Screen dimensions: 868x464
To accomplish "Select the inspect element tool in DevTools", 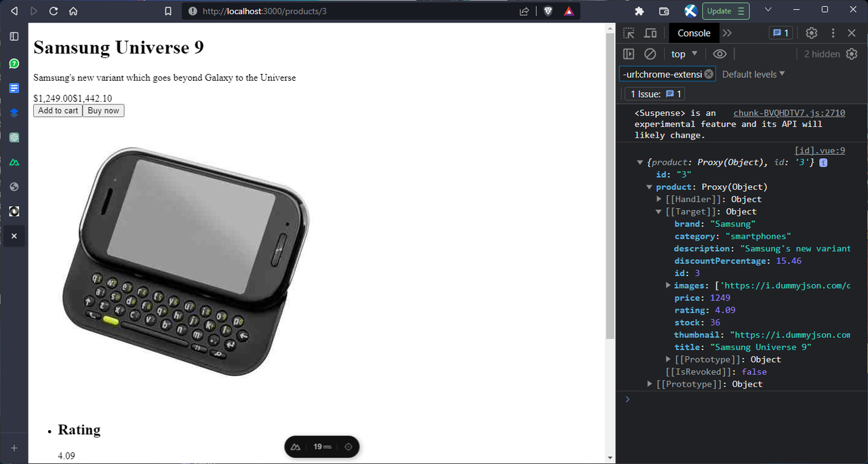I will coord(627,33).
